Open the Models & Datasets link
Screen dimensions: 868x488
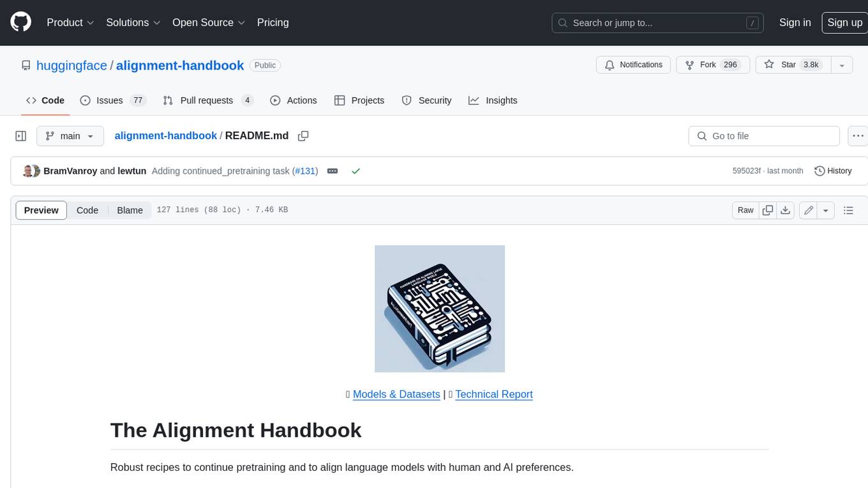(x=396, y=394)
